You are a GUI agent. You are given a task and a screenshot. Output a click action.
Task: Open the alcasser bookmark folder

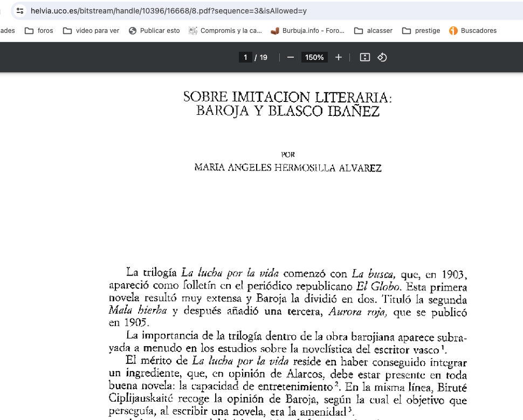(373, 31)
